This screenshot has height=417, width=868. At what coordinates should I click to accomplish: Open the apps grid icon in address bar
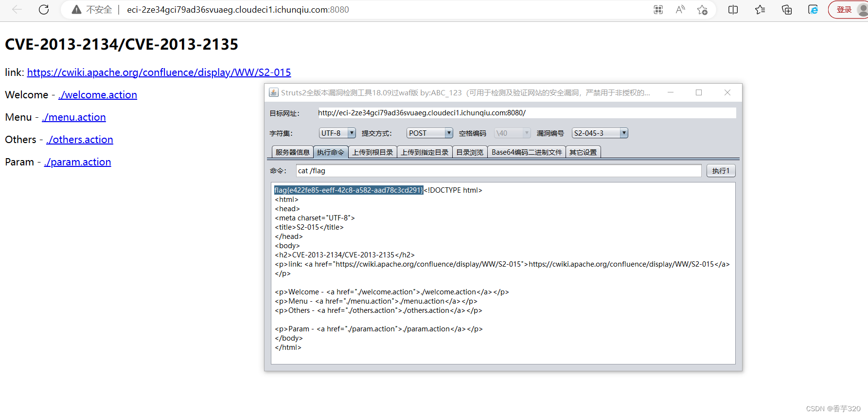click(658, 10)
